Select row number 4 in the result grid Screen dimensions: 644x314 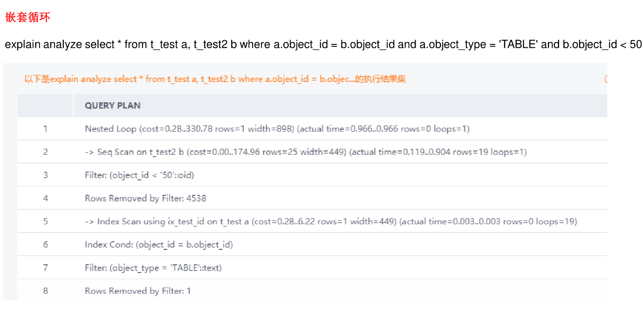tap(45, 198)
